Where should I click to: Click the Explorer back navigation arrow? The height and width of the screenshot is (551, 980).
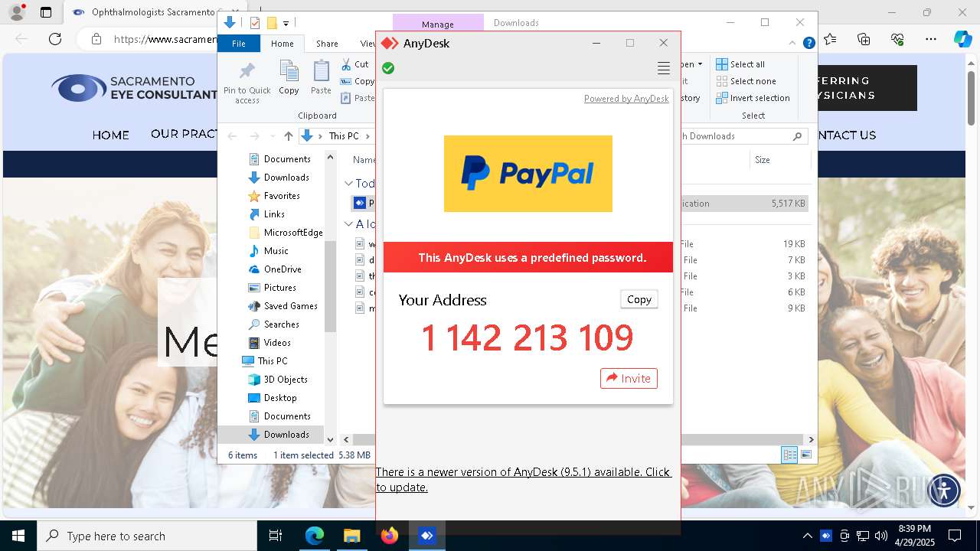(232, 136)
